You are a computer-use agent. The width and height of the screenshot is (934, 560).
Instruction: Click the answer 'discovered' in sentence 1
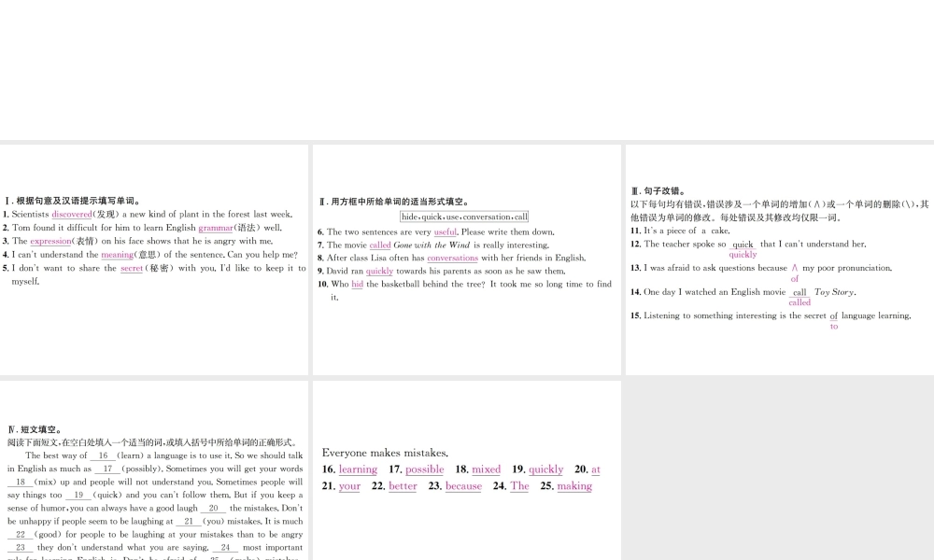pyautogui.click(x=72, y=215)
